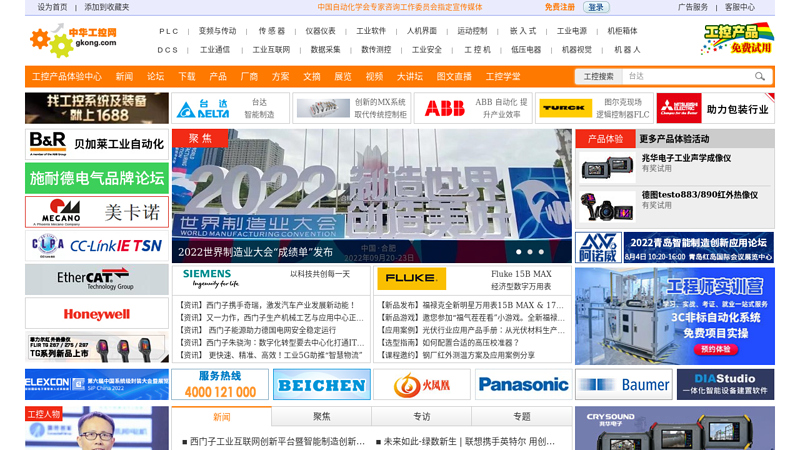Select the second carousel dot indicator

pos(530,252)
